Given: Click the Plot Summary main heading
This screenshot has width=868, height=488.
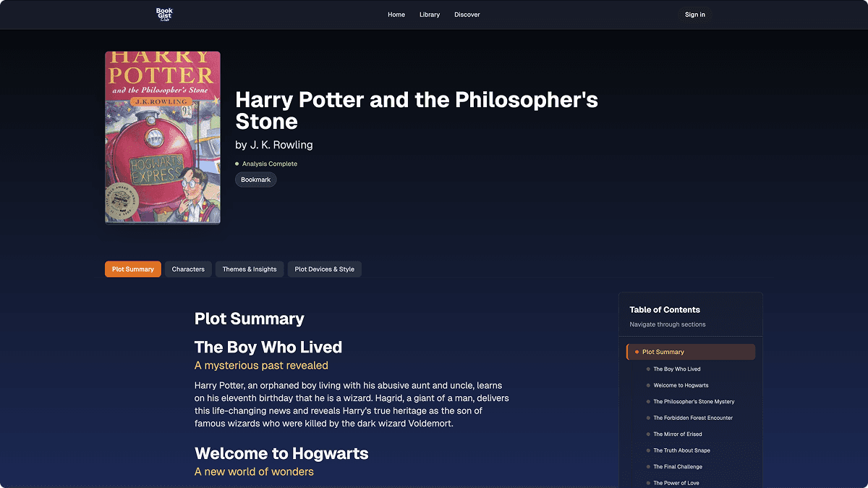Looking at the screenshot, I should pos(250,319).
